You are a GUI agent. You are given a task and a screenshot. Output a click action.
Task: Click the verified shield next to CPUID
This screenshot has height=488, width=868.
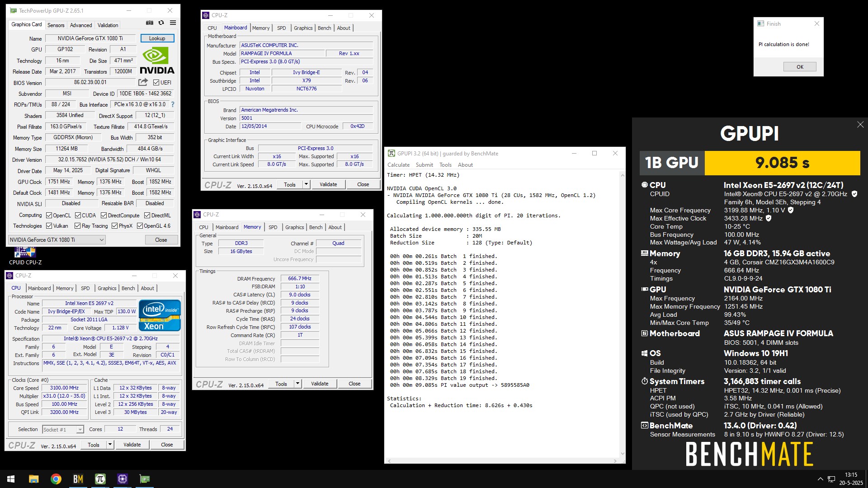854,194
